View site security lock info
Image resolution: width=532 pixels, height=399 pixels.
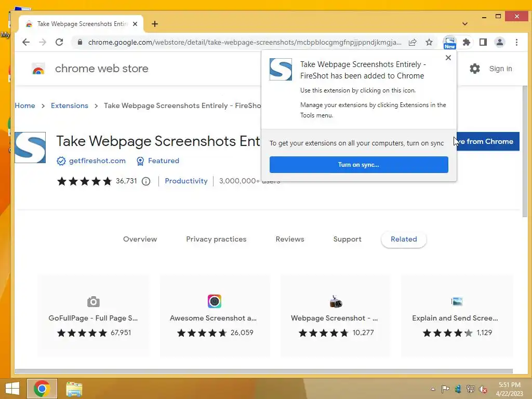pos(79,42)
